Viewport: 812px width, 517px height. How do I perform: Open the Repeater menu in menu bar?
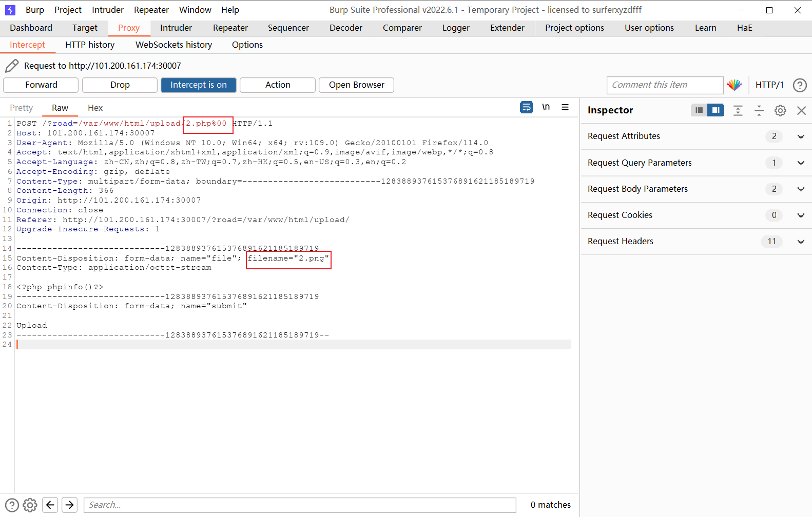[151, 10]
